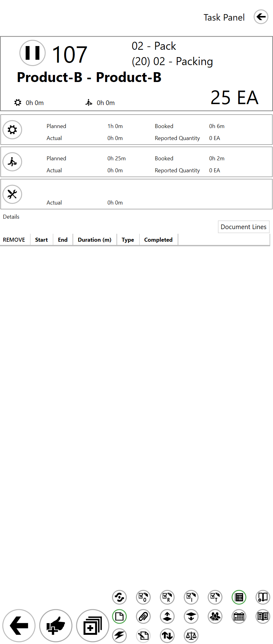Open the calendar icon

point(239,616)
